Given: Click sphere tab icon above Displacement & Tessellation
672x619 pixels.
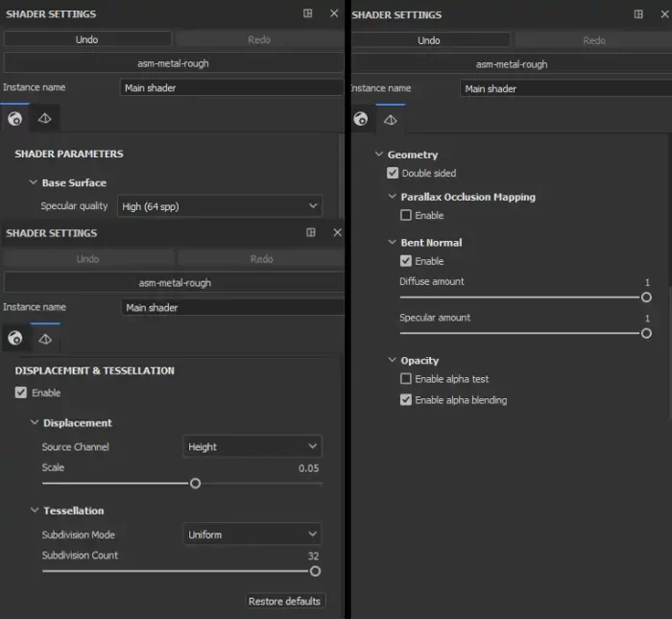Looking at the screenshot, I should pos(15,338).
